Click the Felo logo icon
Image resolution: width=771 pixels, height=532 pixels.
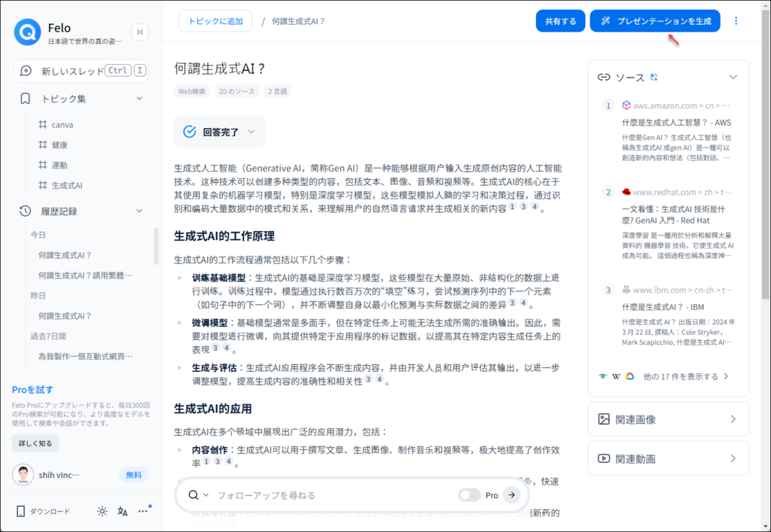[x=28, y=32]
